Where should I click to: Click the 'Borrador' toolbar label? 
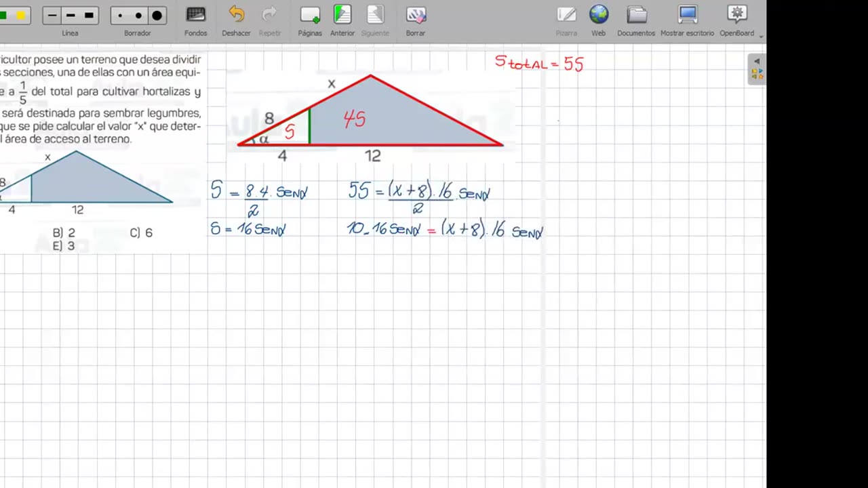(x=138, y=33)
